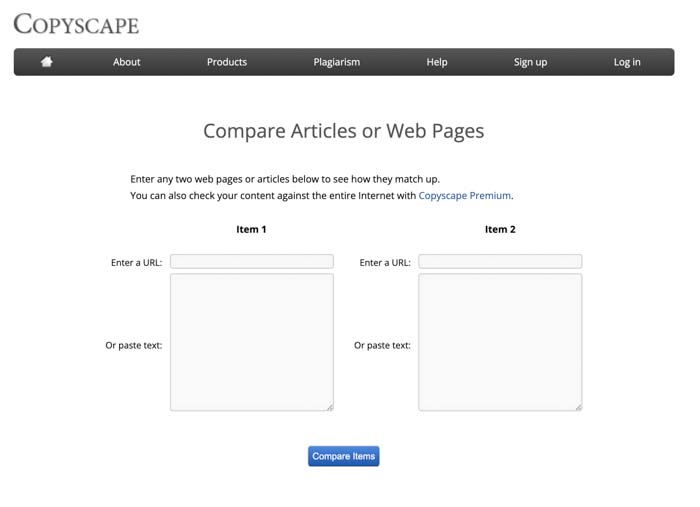Select Log in in navigation bar
This screenshot has height=507, width=700.
pyautogui.click(x=627, y=62)
